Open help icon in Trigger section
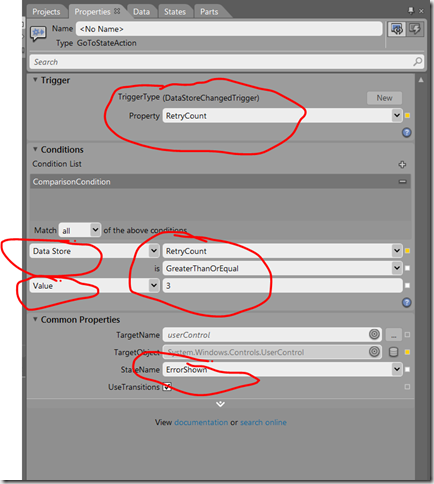Image resolution: width=434 pixels, height=484 pixels. tap(407, 133)
